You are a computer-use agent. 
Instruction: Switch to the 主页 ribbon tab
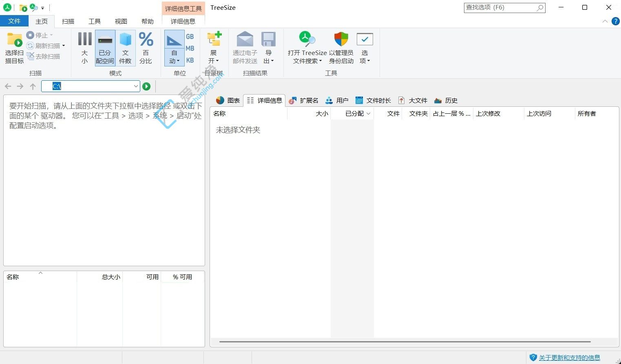[42, 21]
